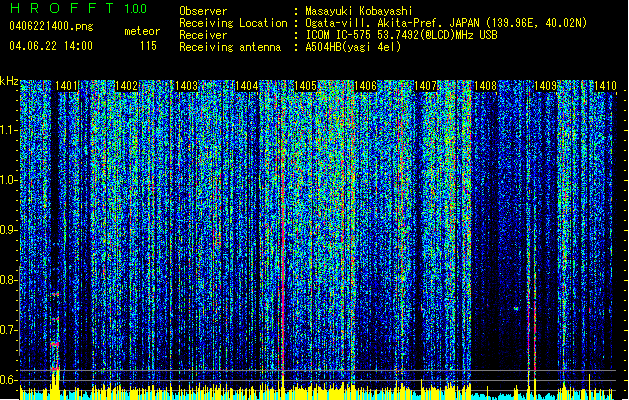Click the 1.0 kHz frequency axis label
Viewport: 629px width, 400px height.
pyautogui.click(x=8, y=180)
